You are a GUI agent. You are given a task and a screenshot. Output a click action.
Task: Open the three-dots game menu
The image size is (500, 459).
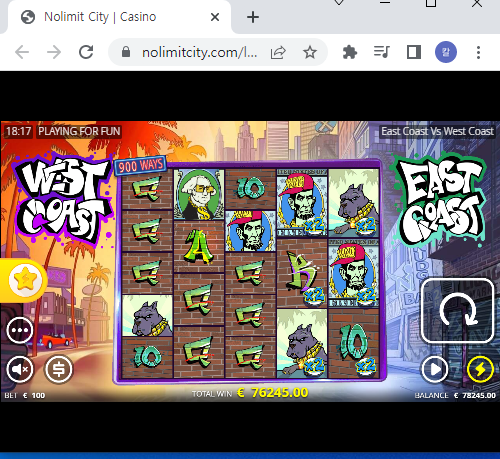(20, 331)
